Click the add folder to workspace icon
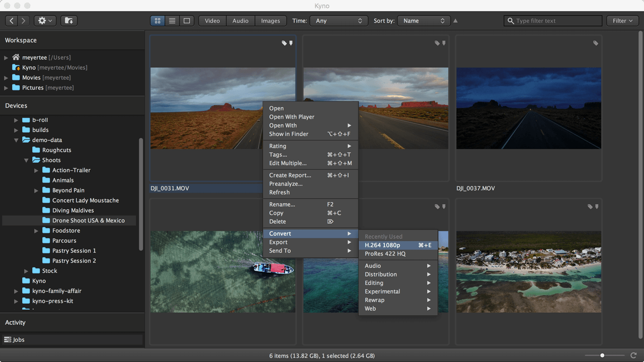The width and height of the screenshot is (644, 362). (x=69, y=21)
